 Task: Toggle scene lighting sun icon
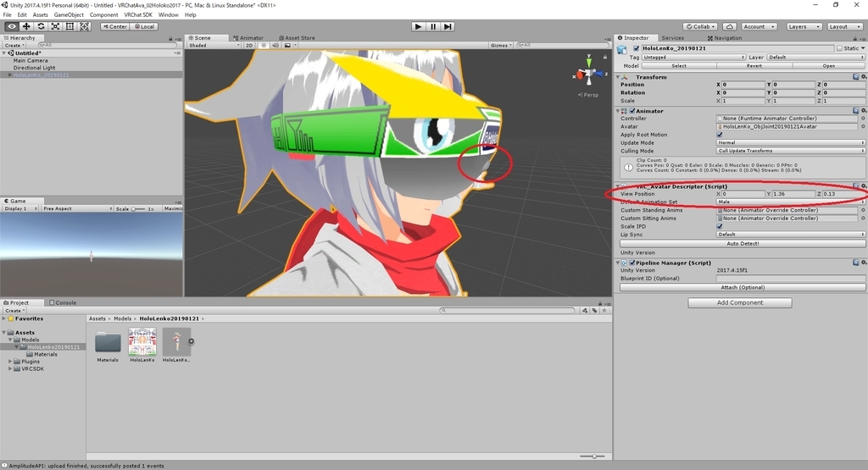click(264, 46)
